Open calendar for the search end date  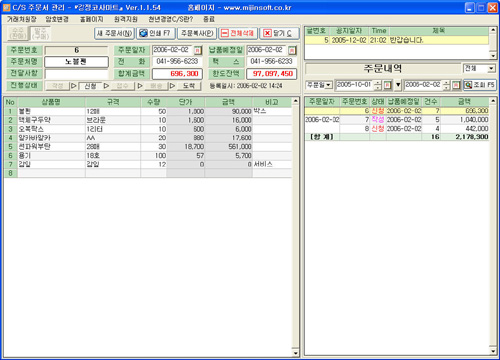point(456,85)
